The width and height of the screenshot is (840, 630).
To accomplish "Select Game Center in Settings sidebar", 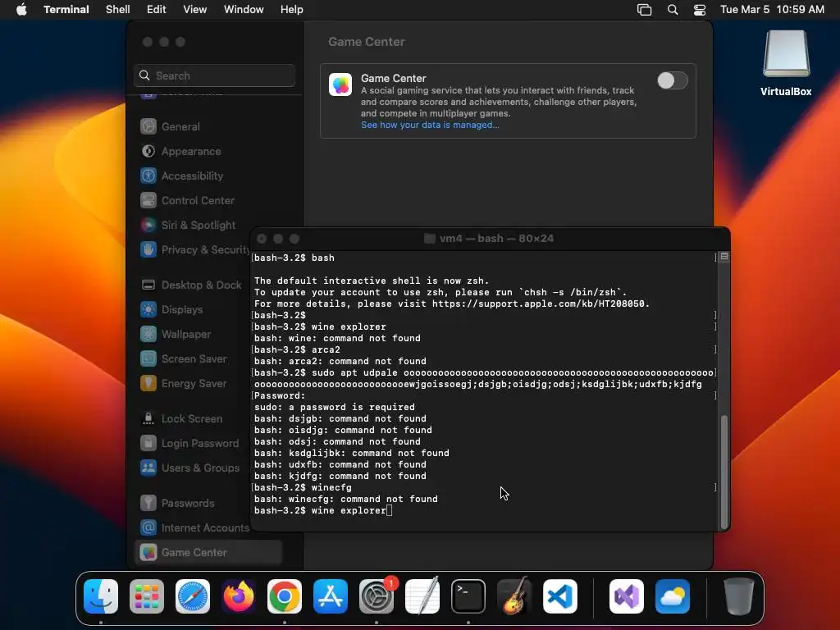I will click(x=208, y=552).
